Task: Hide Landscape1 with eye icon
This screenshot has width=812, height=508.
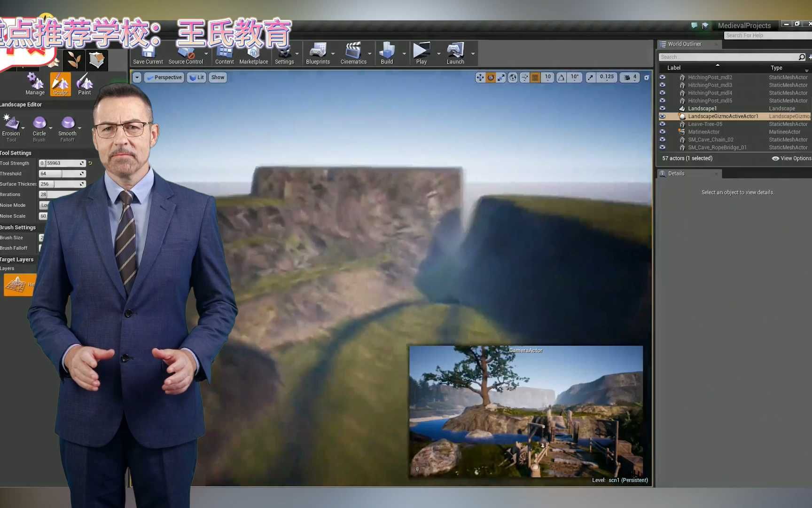Action: pyautogui.click(x=662, y=108)
